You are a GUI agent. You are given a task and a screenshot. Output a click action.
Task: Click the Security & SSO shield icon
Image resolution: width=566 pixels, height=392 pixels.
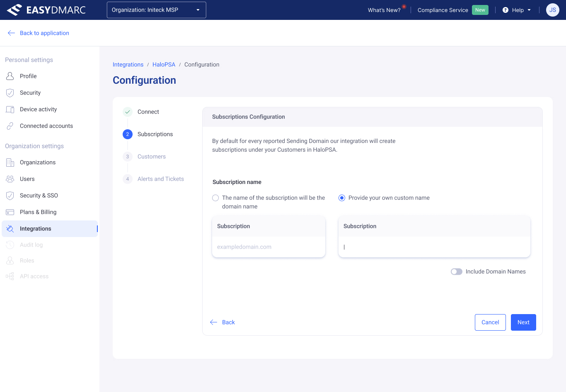[x=10, y=196]
